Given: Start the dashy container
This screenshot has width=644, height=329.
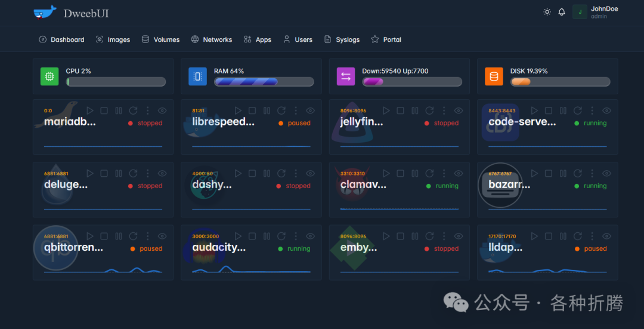Looking at the screenshot, I should click(238, 174).
